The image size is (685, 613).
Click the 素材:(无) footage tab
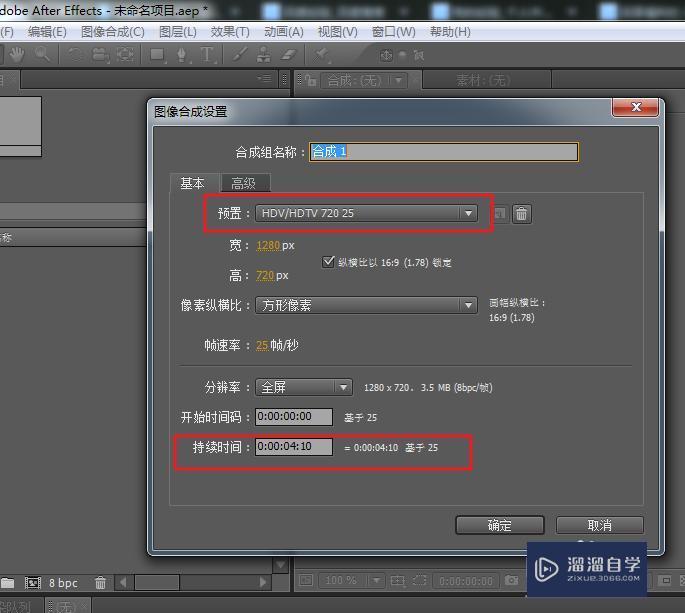point(483,80)
